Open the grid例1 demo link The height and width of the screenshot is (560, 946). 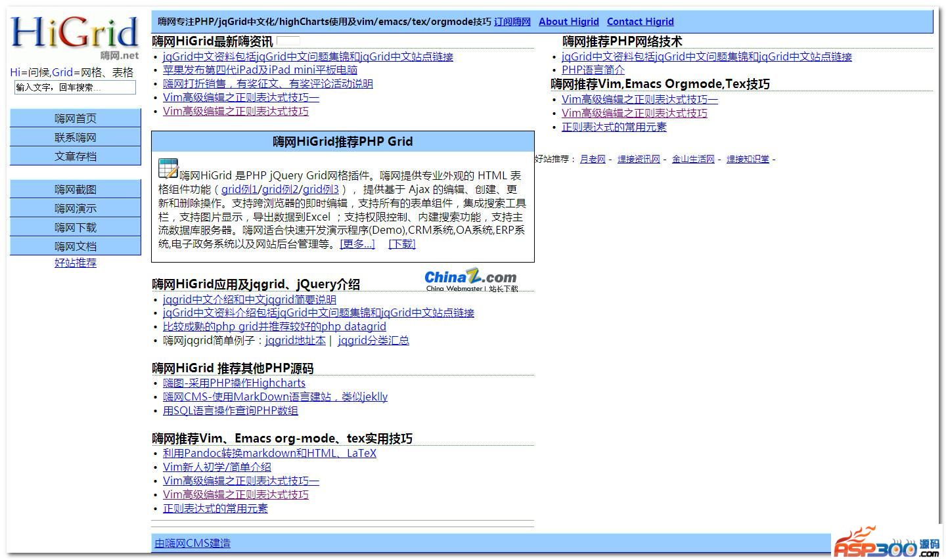[240, 189]
